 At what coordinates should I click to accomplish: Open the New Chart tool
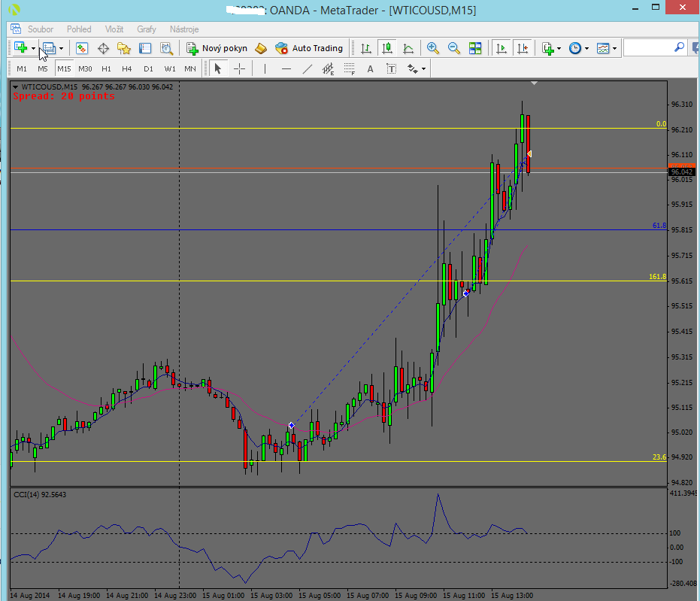[20, 48]
